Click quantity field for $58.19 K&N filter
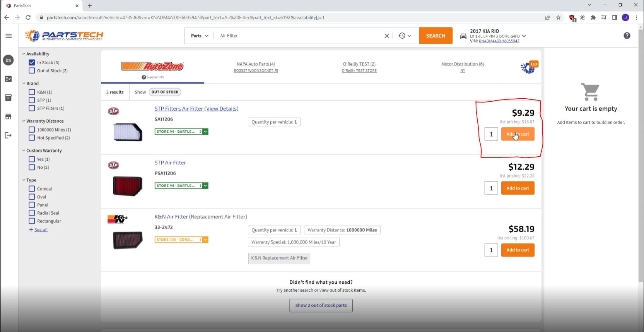The width and height of the screenshot is (644, 332). pyautogui.click(x=491, y=250)
